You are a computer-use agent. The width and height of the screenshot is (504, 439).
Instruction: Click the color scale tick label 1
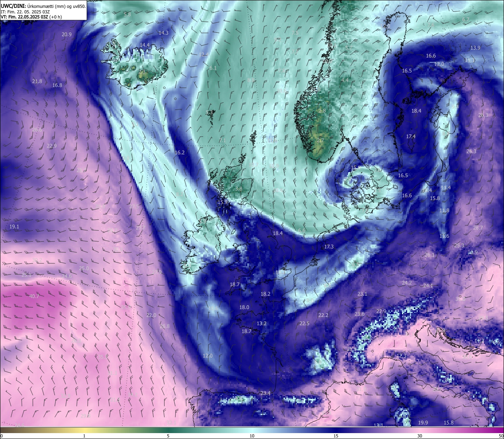tap(84, 436)
